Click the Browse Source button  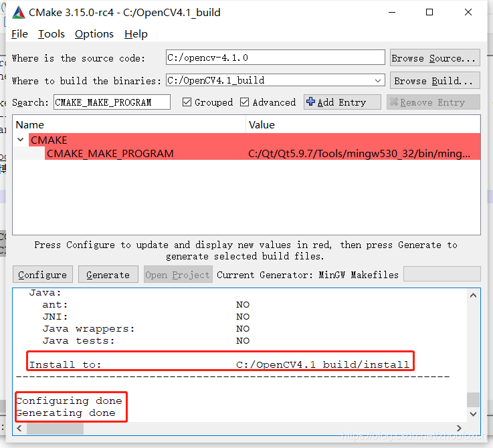click(x=435, y=58)
